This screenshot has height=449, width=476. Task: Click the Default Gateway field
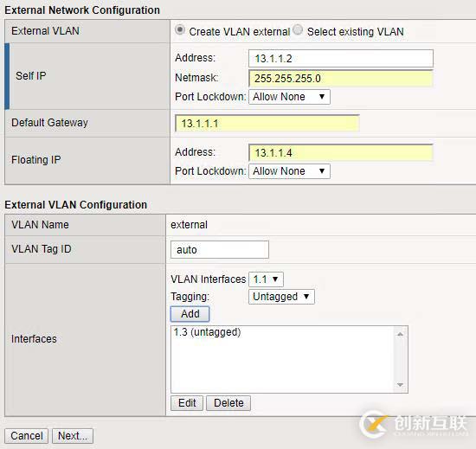pyautogui.click(x=267, y=123)
